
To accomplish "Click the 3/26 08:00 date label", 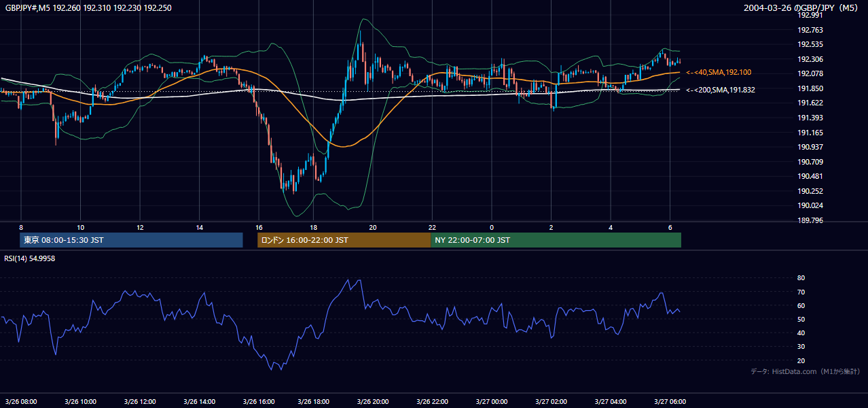I will point(20,401).
